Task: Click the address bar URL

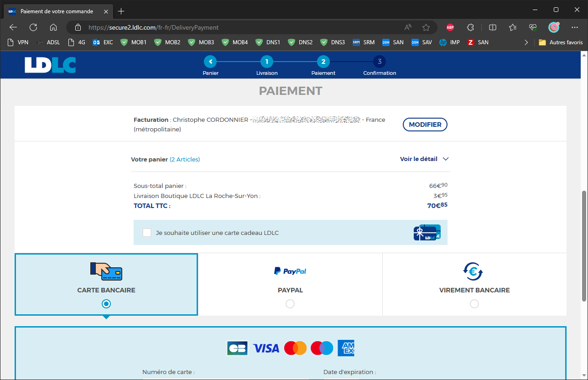Action: click(x=154, y=27)
